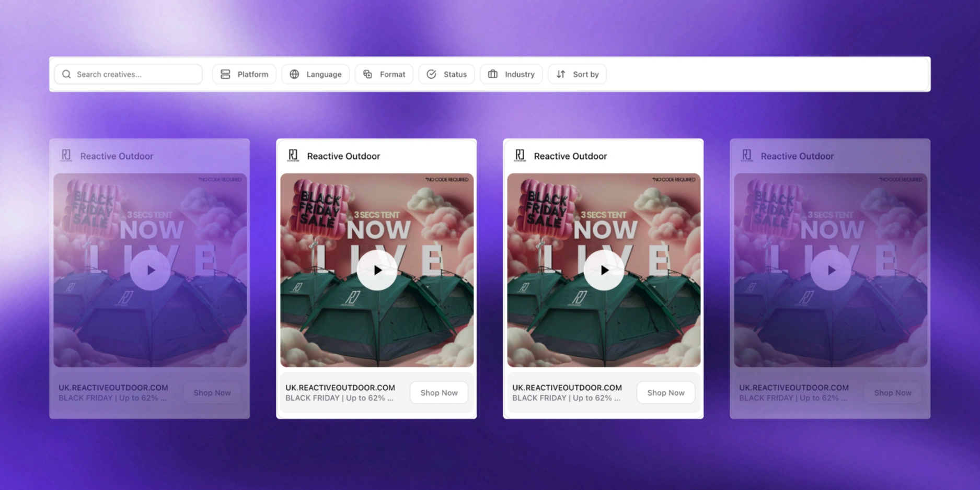Open the Sort by dropdown

pos(577,74)
